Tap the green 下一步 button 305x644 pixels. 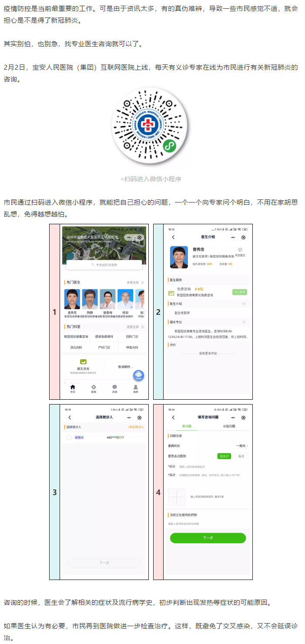pyautogui.click(x=208, y=538)
